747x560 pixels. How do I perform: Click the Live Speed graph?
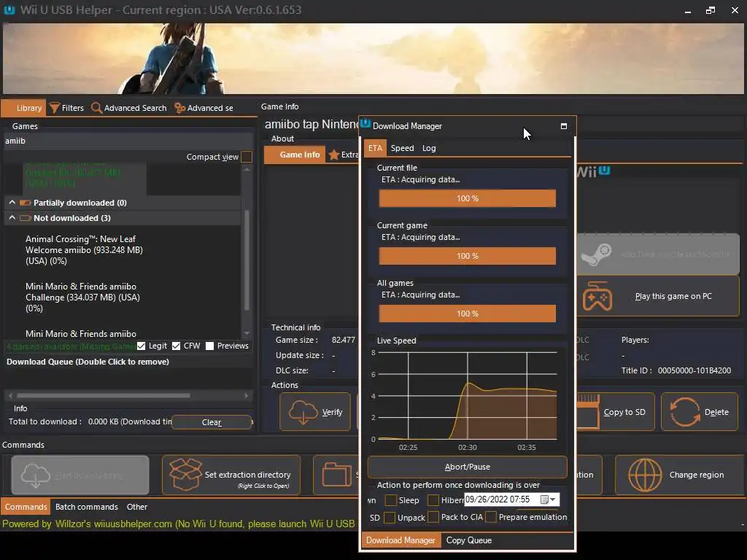(x=467, y=396)
